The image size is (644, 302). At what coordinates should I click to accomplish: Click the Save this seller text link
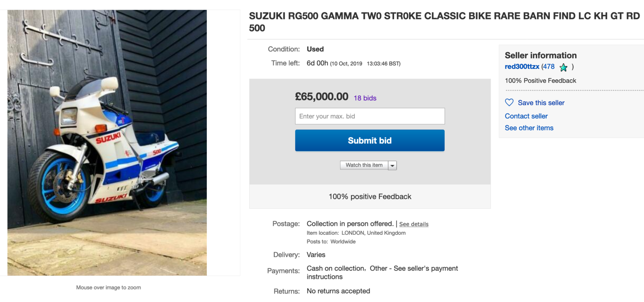click(x=541, y=103)
